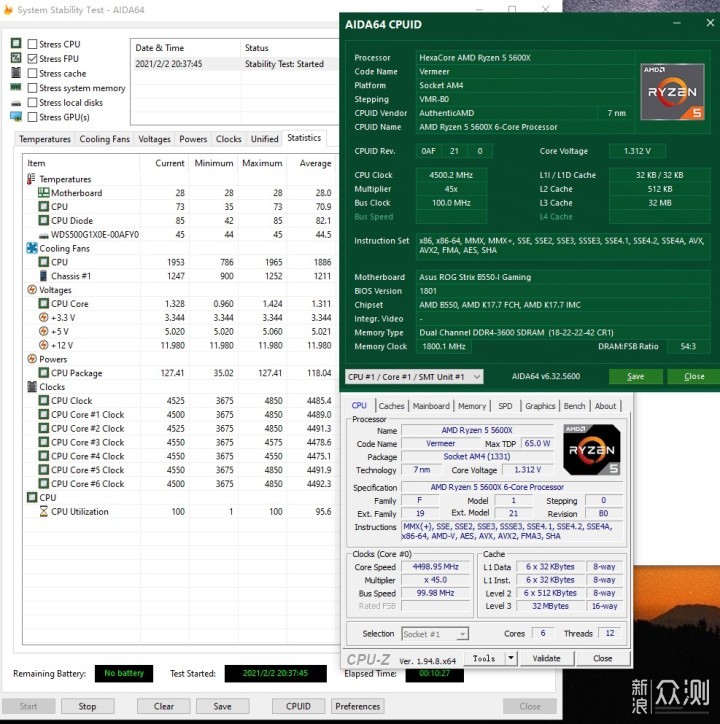720x724 pixels.
Task: Open the Socket #1 selection dropdown in CPU-Z
Action: [435, 634]
